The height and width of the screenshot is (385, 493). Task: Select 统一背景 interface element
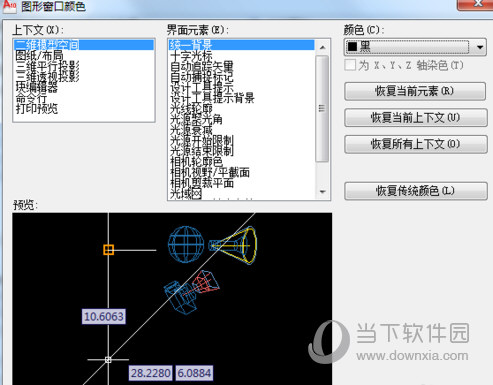pos(241,45)
